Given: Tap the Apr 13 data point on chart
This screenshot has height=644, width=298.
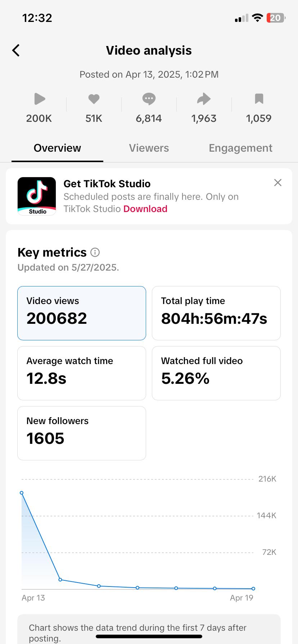Looking at the screenshot, I should click(x=22, y=493).
